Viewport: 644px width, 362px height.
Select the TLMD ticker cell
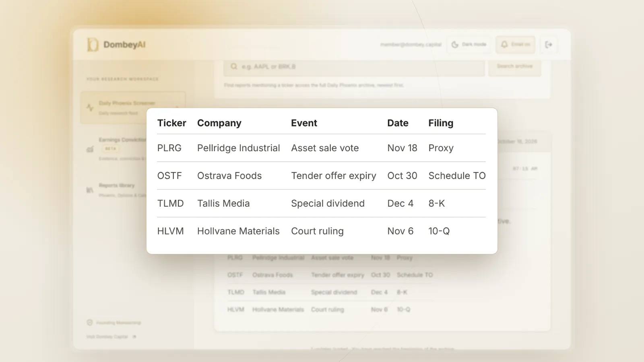pos(171,204)
